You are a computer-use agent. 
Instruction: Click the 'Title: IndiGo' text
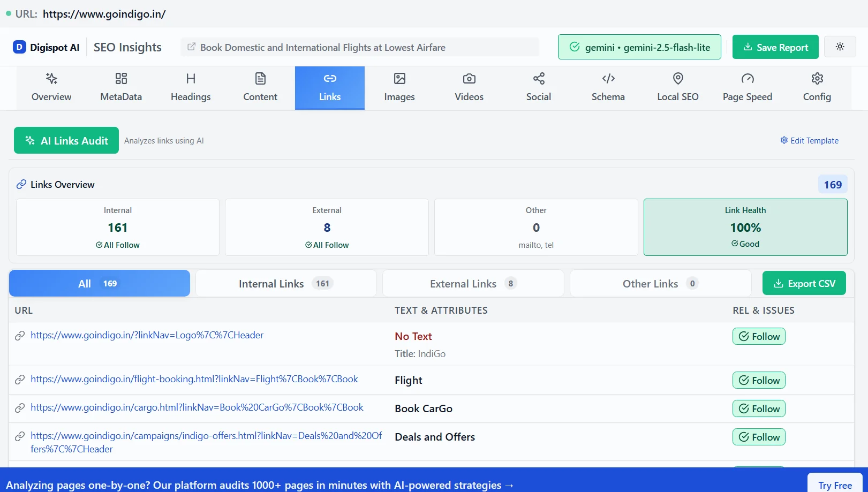point(420,354)
